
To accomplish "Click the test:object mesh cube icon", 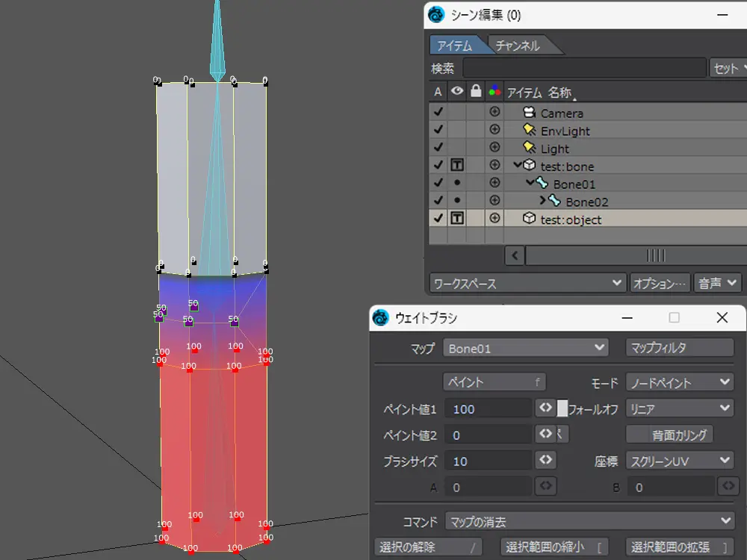I will (x=529, y=220).
